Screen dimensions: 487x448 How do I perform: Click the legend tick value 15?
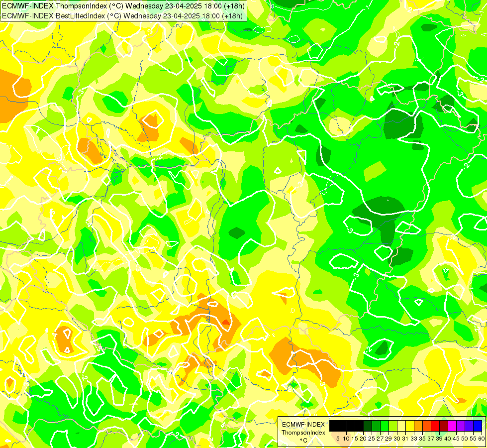[355, 439]
